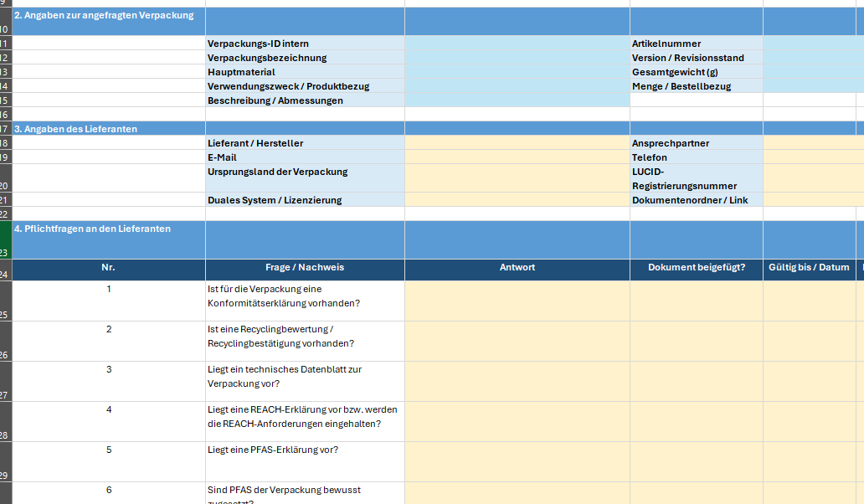Select row header 24
This screenshot has height=504, width=864.
(6, 270)
